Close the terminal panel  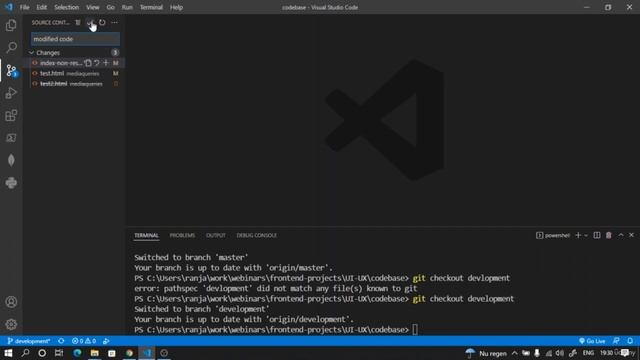click(x=631, y=236)
